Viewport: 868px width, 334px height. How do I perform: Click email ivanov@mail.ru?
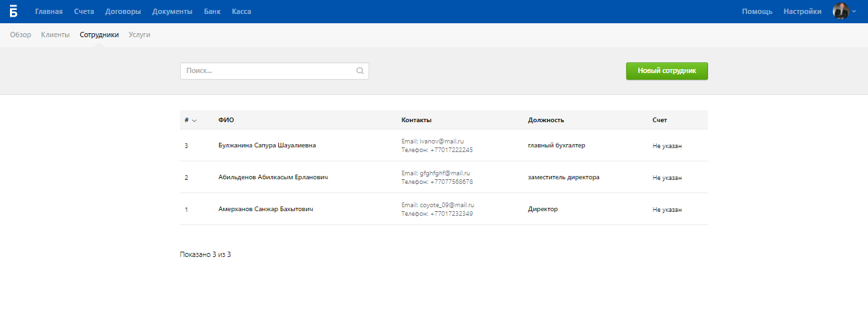[442, 141]
